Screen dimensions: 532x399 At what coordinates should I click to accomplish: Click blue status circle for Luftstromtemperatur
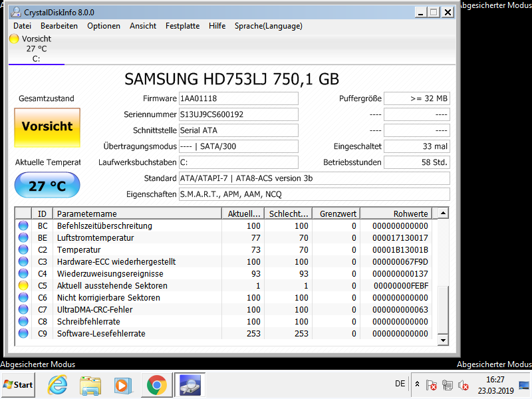point(23,237)
